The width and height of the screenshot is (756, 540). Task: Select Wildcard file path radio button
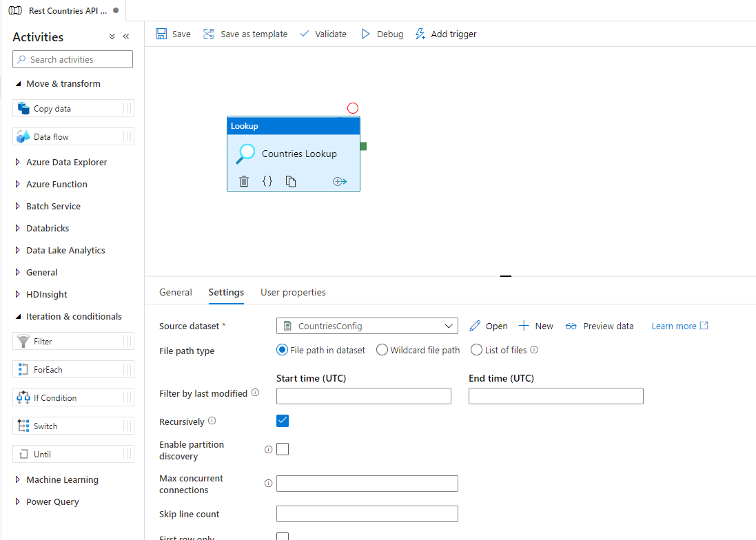(382, 350)
